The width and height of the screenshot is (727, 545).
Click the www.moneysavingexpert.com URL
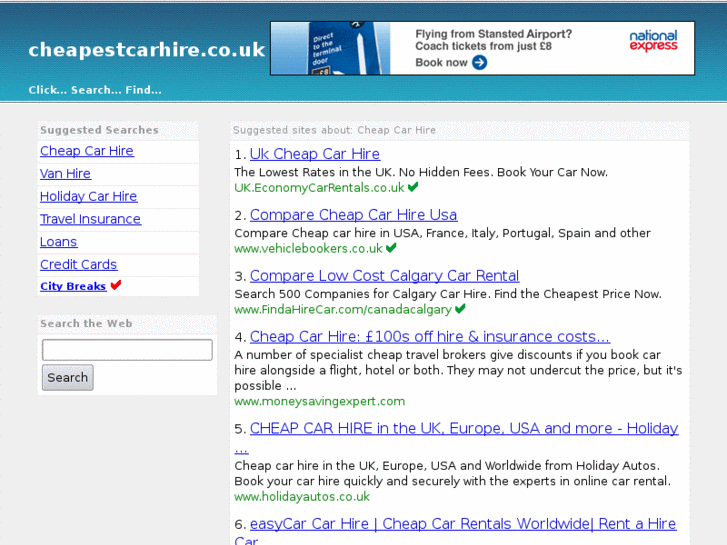pyautogui.click(x=319, y=401)
